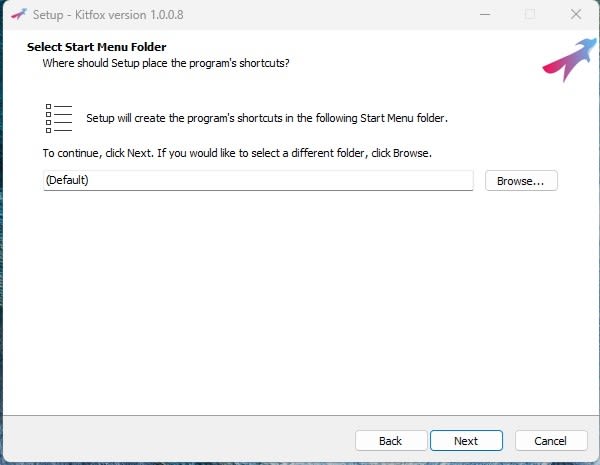Click the 'Where should Setup place' subtitle
Image resolution: width=600 pixels, height=465 pixels.
(166, 63)
